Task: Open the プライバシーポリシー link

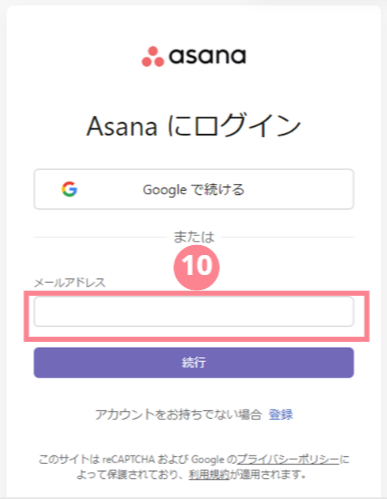Action: [x=288, y=459]
